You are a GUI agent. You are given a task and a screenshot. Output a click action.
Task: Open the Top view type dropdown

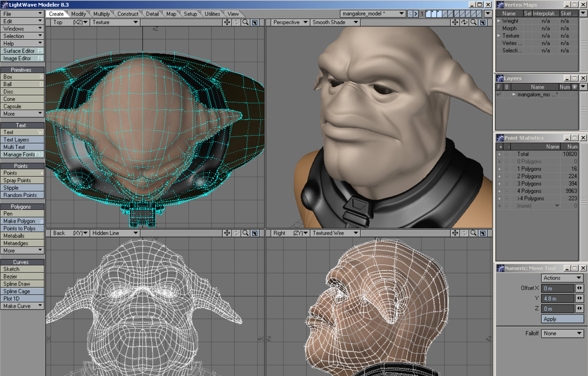tap(70, 22)
